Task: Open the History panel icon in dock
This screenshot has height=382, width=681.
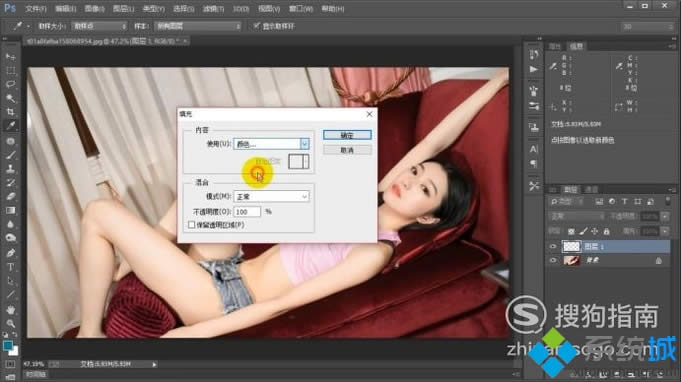Action: click(534, 55)
